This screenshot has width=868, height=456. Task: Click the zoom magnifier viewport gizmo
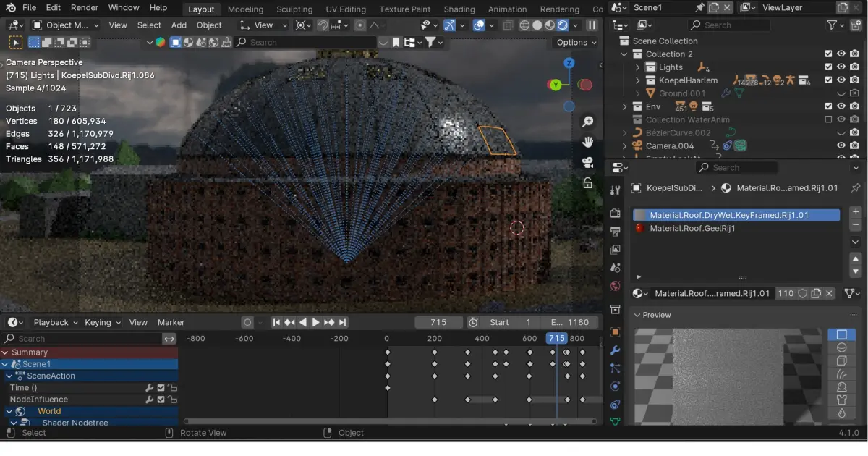[588, 122]
